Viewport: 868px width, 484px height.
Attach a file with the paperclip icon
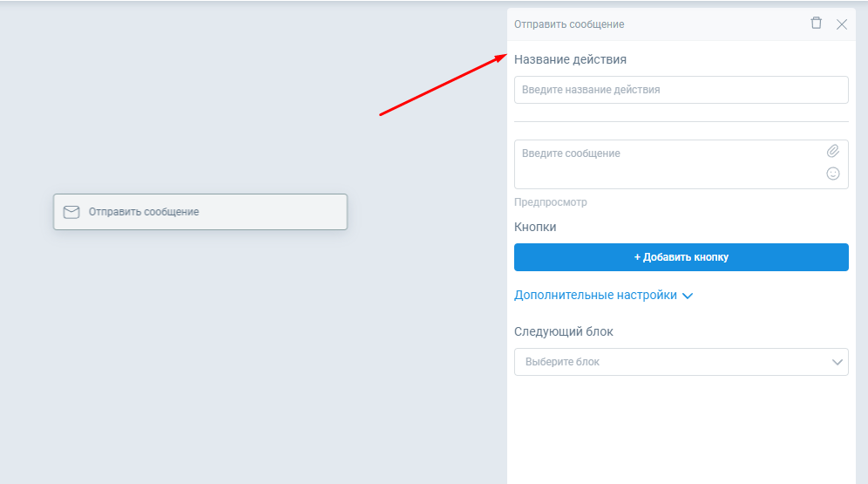pyautogui.click(x=833, y=152)
